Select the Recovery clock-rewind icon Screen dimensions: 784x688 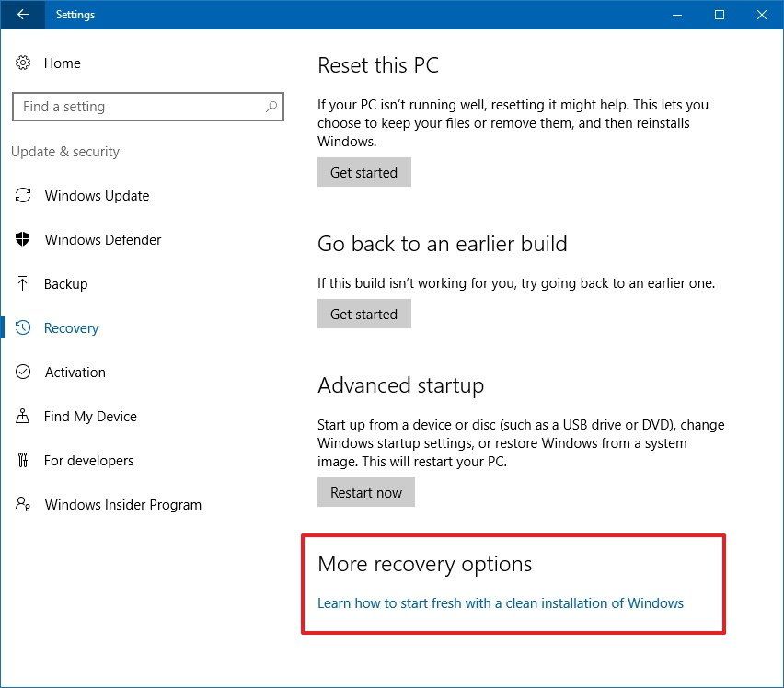click(23, 327)
